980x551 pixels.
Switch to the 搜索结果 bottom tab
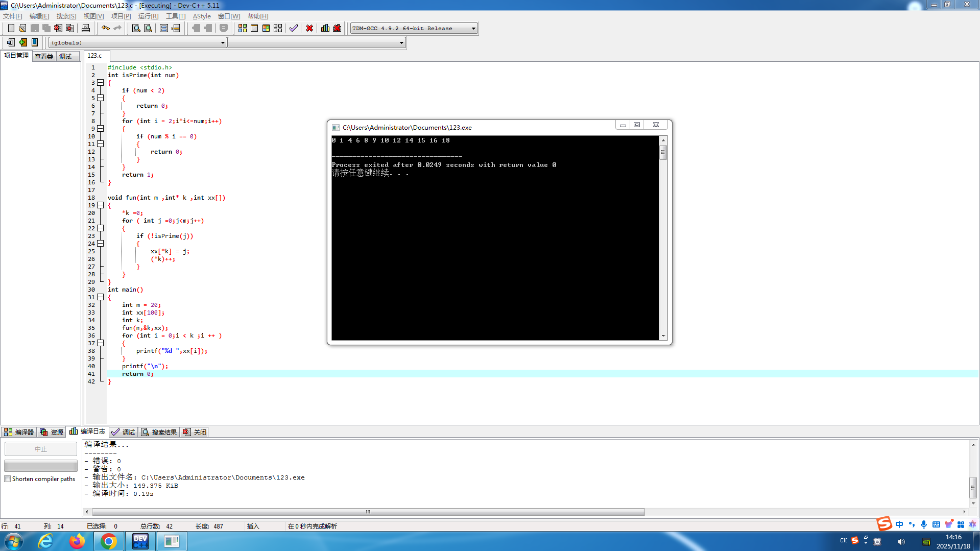pyautogui.click(x=159, y=432)
